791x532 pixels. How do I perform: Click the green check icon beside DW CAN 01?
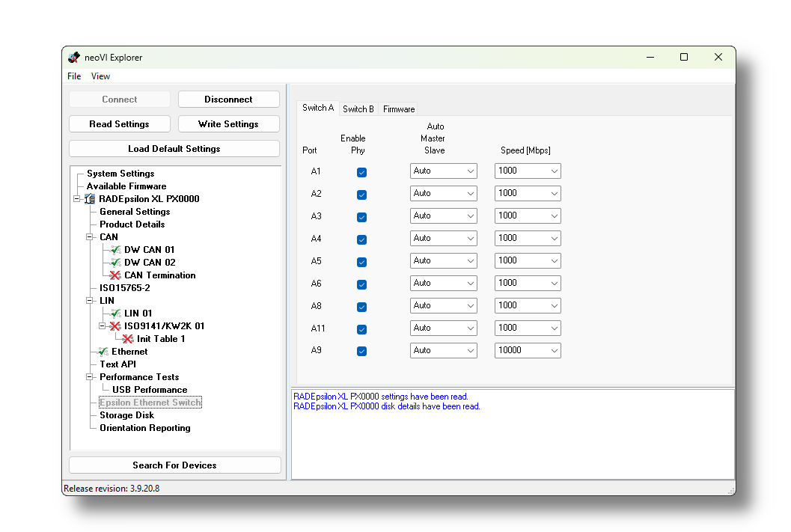click(115, 250)
